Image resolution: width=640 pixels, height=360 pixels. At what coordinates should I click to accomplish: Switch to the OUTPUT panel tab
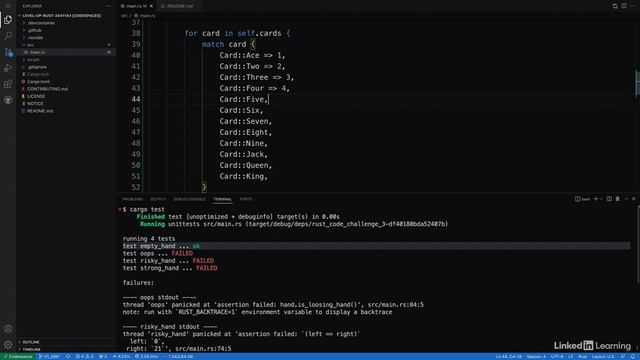(x=158, y=199)
